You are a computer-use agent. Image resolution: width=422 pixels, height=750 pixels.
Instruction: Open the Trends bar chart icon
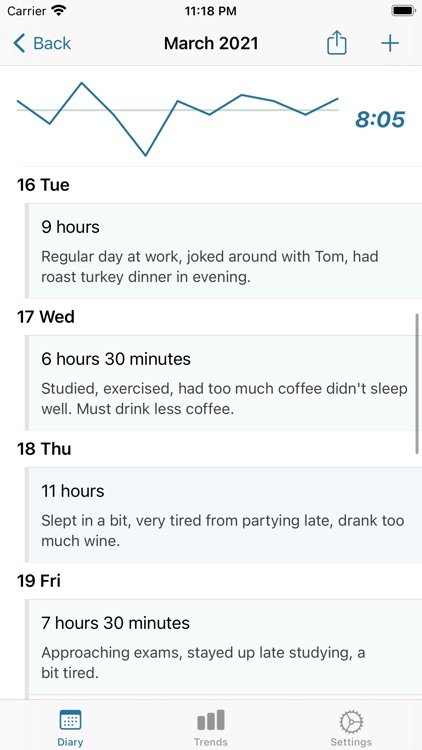coord(211,720)
